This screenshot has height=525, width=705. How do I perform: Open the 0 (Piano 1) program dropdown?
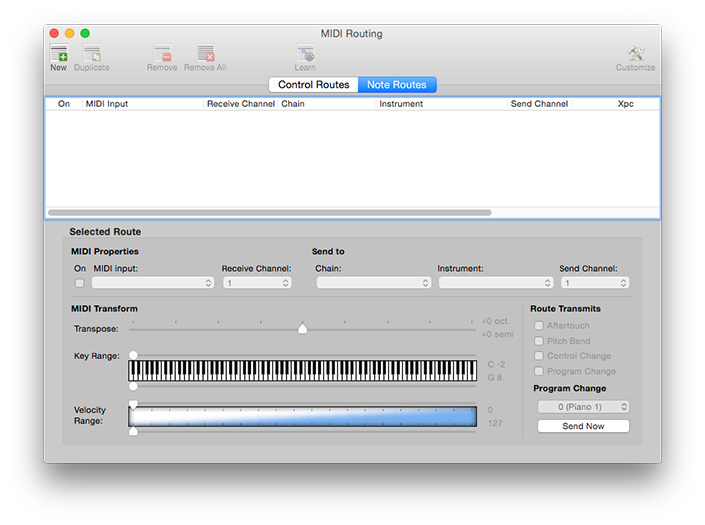[x=583, y=407]
